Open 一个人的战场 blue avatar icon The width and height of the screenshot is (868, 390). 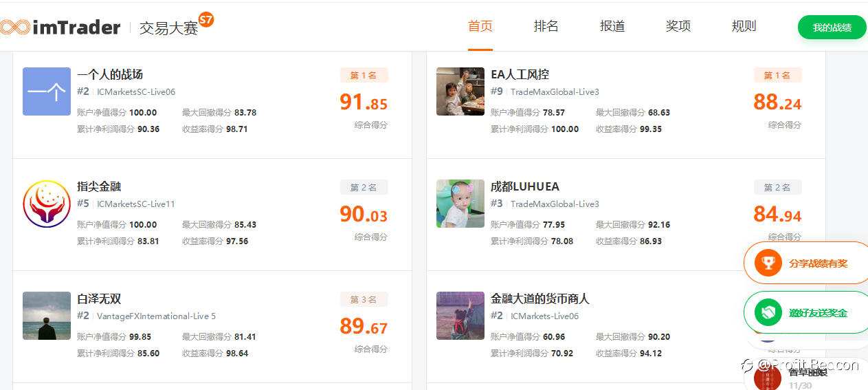coord(47,91)
